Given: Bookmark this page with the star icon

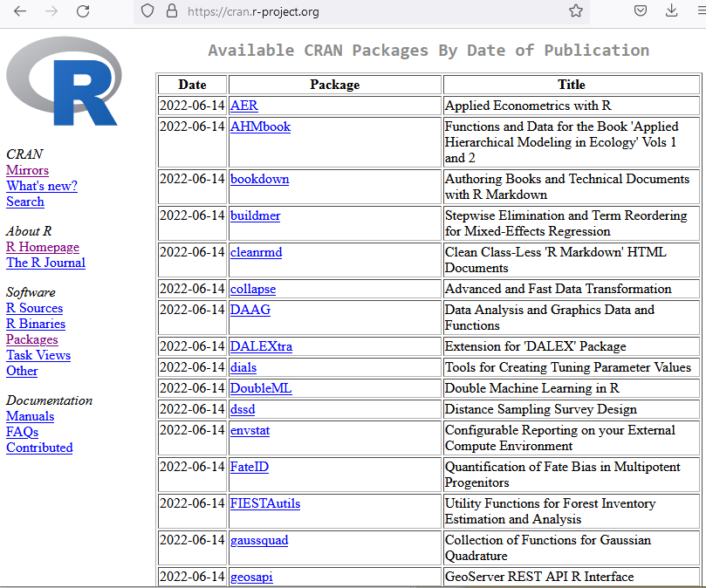Looking at the screenshot, I should 576,11.
